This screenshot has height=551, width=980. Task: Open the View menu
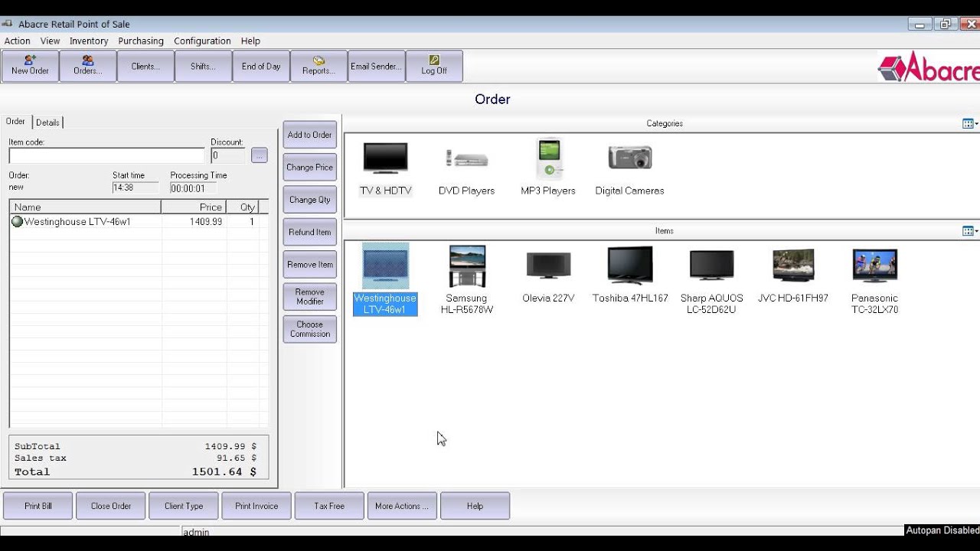click(x=50, y=41)
